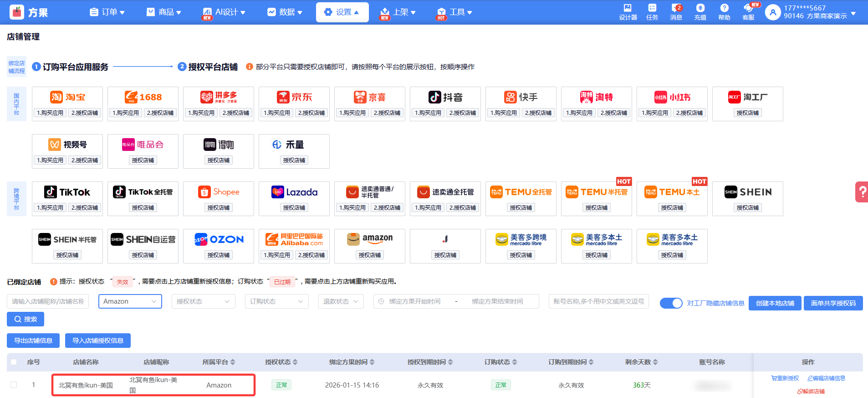868x398 pixels.
Task: Click the 绑定方果开始时间 date field
Action: click(415, 301)
